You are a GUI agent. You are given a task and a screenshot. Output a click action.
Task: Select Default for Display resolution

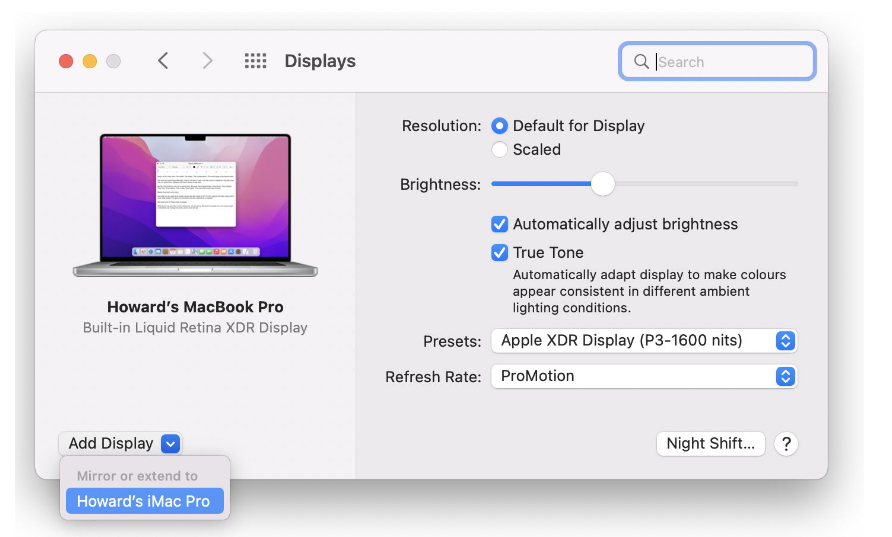click(x=499, y=126)
